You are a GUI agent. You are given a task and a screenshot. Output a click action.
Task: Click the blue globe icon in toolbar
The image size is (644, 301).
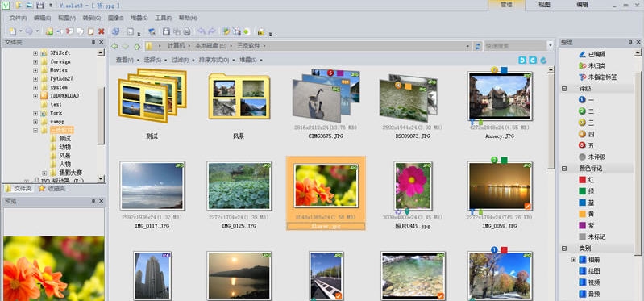click(115, 31)
